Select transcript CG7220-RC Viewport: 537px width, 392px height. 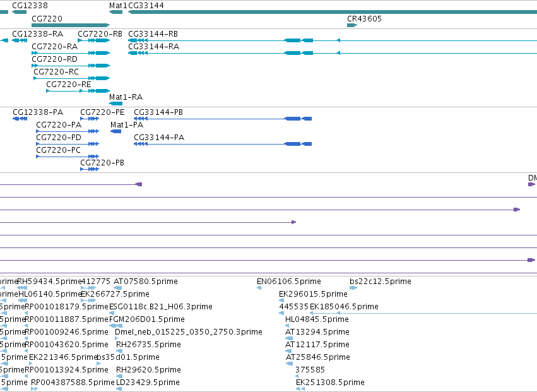tap(71, 78)
